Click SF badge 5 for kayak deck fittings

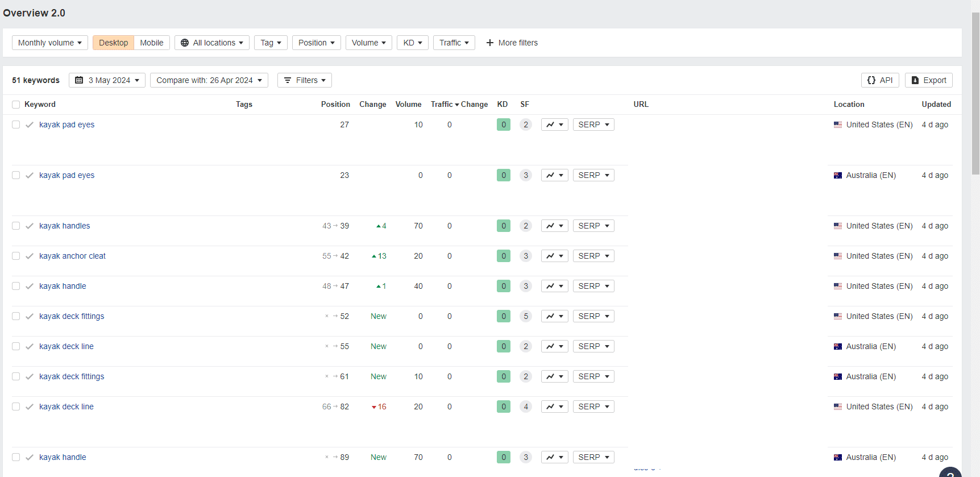pyautogui.click(x=526, y=316)
